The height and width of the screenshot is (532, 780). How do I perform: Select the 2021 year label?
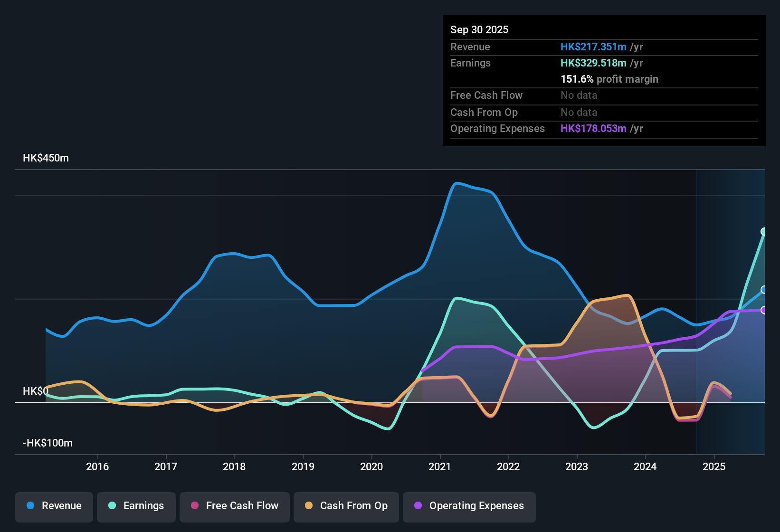pyautogui.click(x=440, y=467)
